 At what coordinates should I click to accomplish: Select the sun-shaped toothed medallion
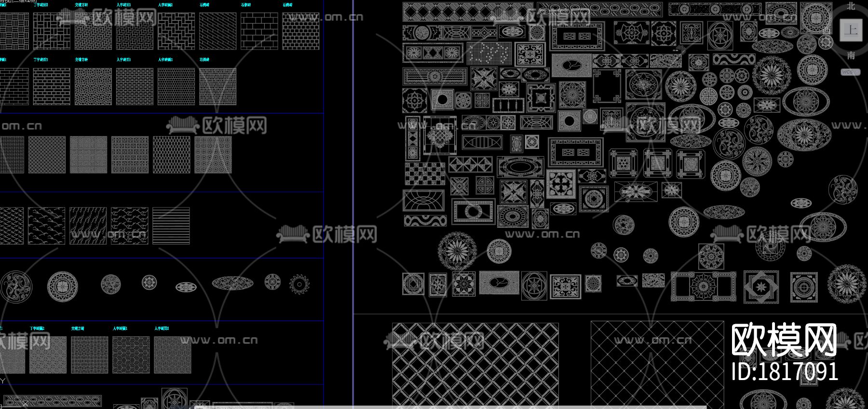pyautogui.click(x=299, y=284)
